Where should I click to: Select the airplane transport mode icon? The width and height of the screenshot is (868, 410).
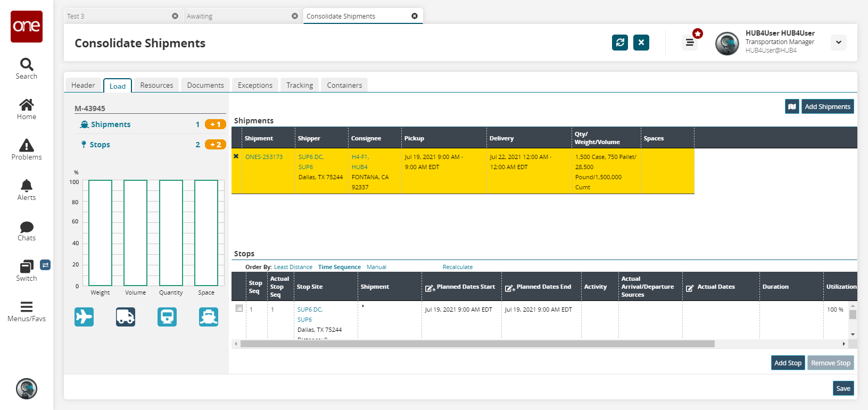pyautogui.click(x=84, y=317)
